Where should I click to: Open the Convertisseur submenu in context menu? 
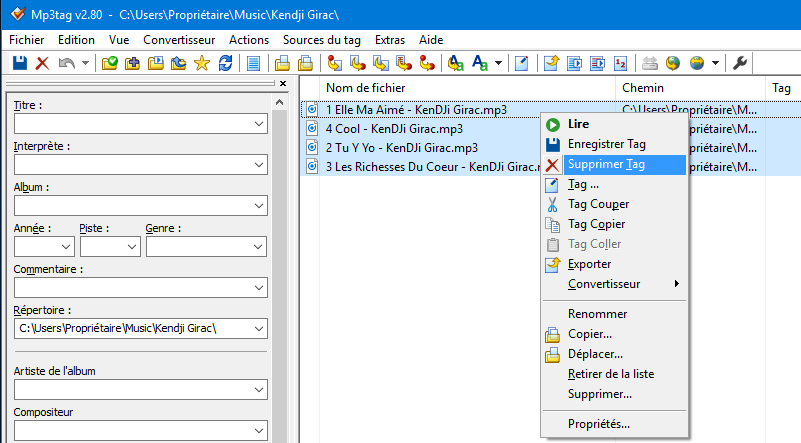pos(615,284)
